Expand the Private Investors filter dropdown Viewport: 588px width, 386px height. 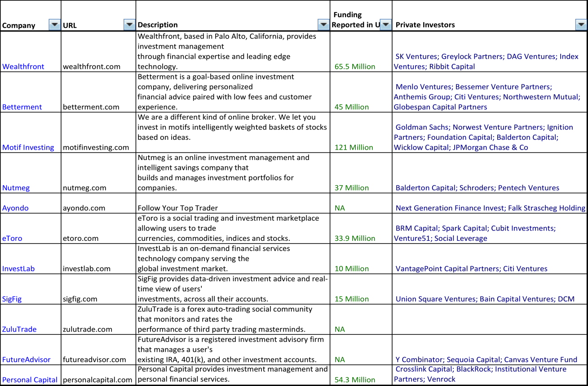click(x=581, y=25)
